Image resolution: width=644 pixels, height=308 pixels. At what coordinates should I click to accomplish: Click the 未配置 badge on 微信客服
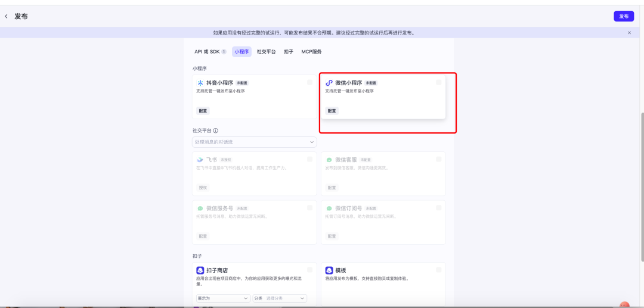[x=366, y=160]
